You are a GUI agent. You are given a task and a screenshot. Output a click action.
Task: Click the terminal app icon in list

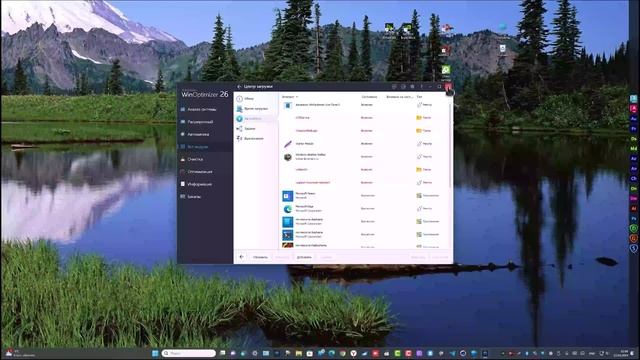pyautogui.click(x=288, y=235)
